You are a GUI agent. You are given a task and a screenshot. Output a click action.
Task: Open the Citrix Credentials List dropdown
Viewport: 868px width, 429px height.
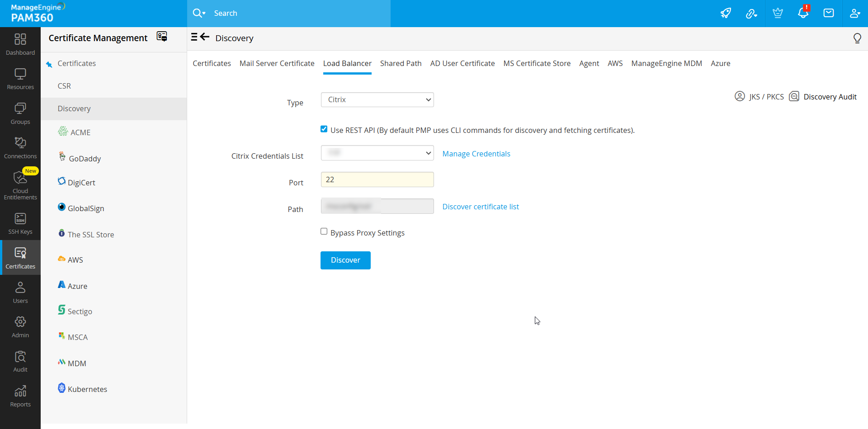[x=377, y=153]
